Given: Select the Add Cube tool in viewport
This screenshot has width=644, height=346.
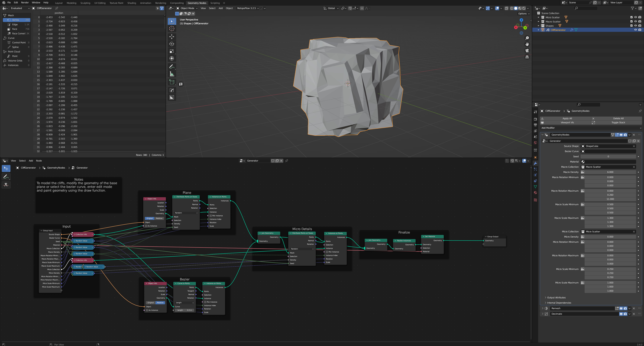Looking at the screenshot, I should click(x=172, y=82).
